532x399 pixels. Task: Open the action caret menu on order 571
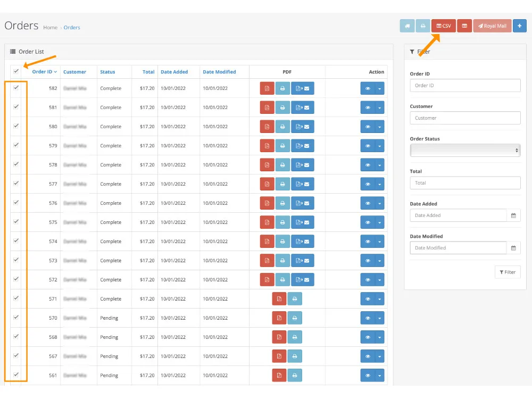(x=379, y=298)
